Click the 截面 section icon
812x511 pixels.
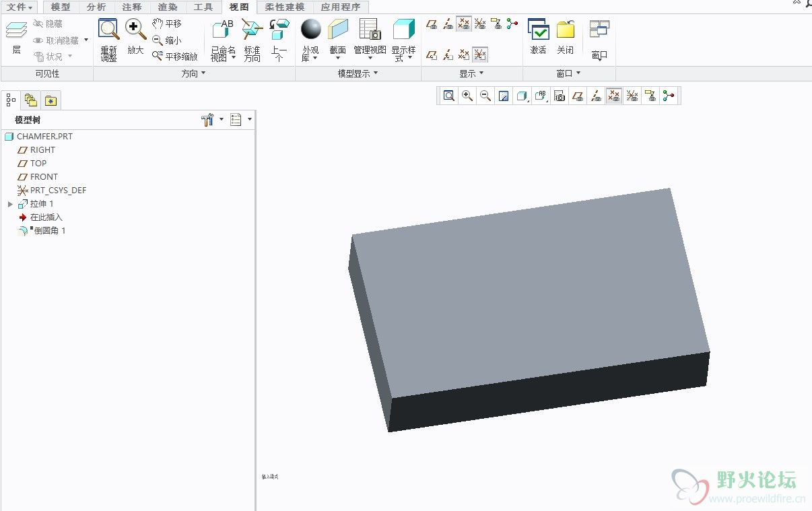click(x=337, y=30)
